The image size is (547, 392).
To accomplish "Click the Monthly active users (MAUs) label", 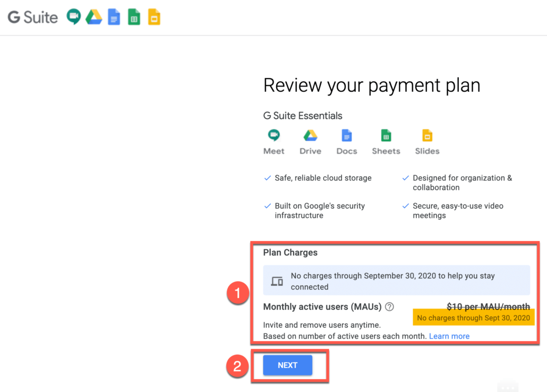I will pyautogui.click(x=322, y=307).
